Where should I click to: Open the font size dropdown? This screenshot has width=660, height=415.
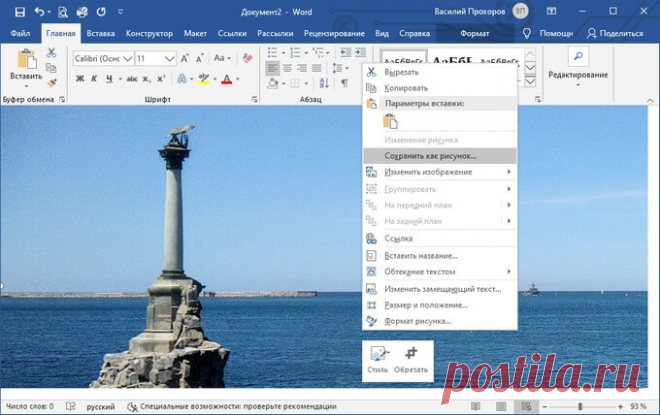point(169,59)
